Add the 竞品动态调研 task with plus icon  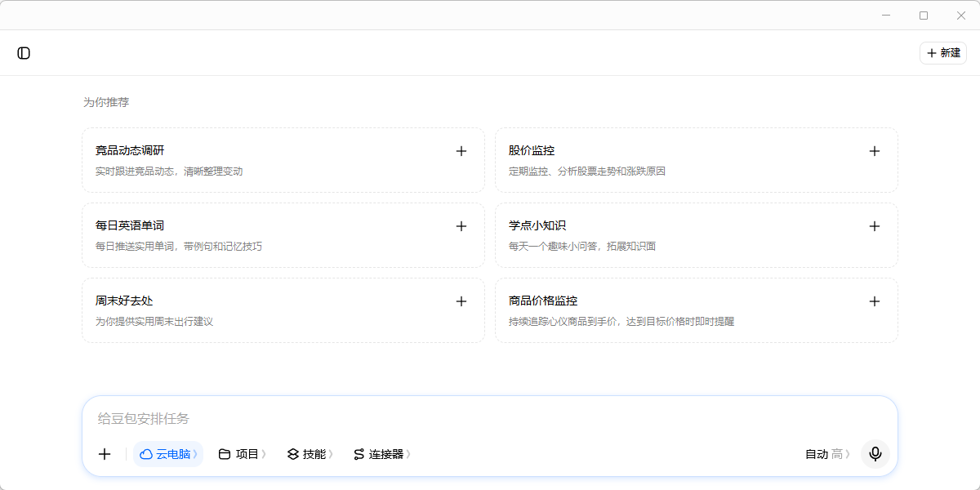[461, 151]
